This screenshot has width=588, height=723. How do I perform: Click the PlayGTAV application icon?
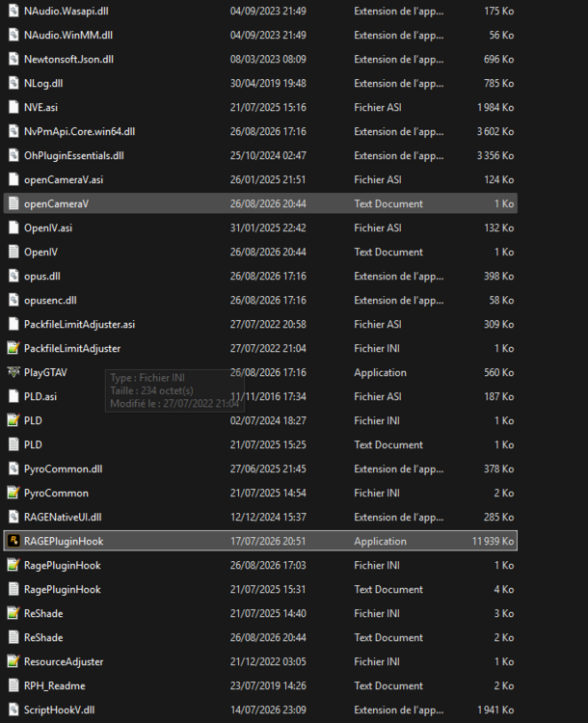click(13, 372)
